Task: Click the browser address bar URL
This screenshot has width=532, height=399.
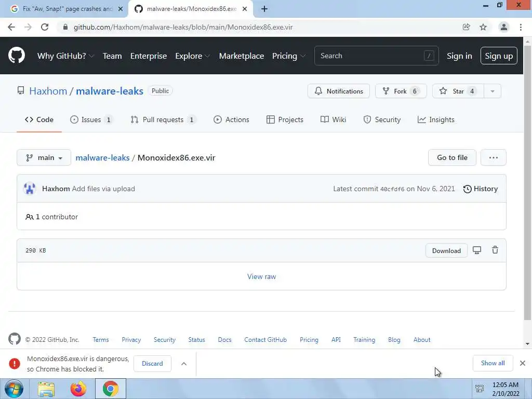Action: (183, 27)
